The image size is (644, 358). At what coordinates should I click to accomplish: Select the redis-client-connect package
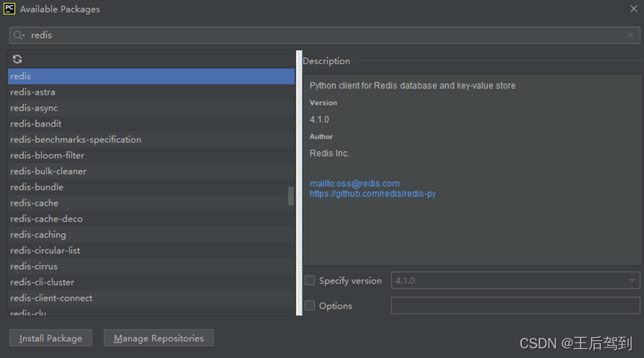point(151,298)
